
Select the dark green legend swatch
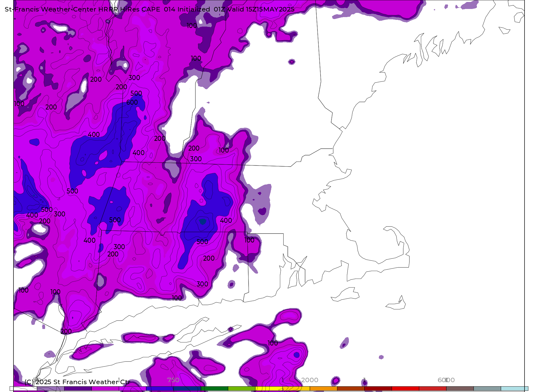point(214,389)
